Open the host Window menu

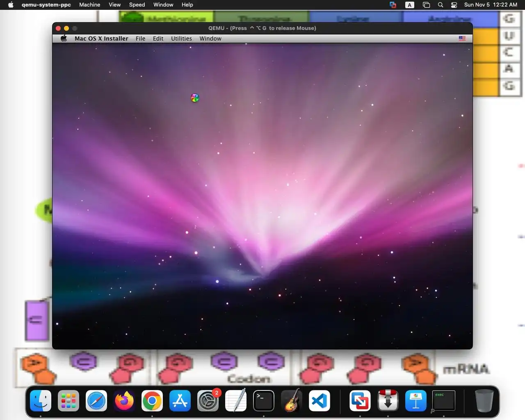click(x=163, y=5)
